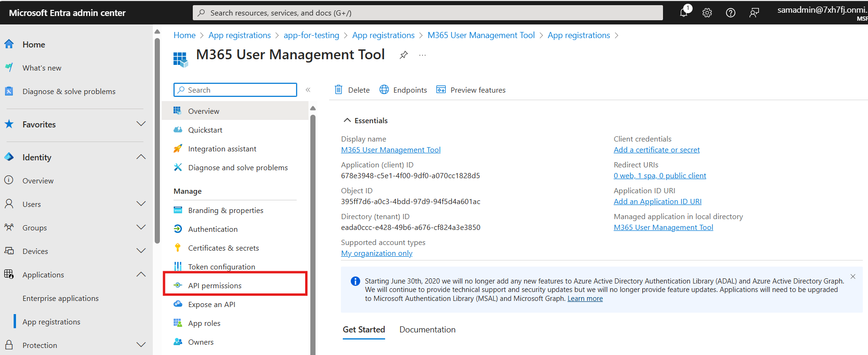Expand the Users menu
Screen dimensions: 868x355
click(x=141, y=204)
